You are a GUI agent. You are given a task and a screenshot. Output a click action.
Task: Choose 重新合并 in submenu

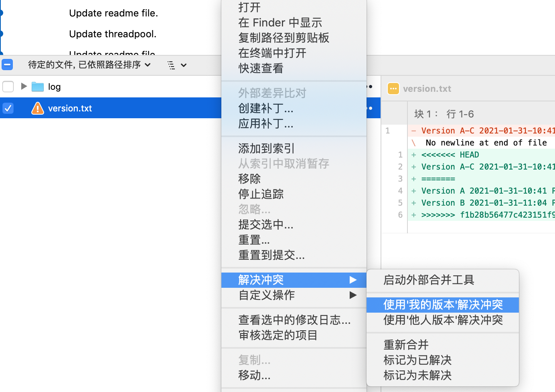[x=443, y=345]
